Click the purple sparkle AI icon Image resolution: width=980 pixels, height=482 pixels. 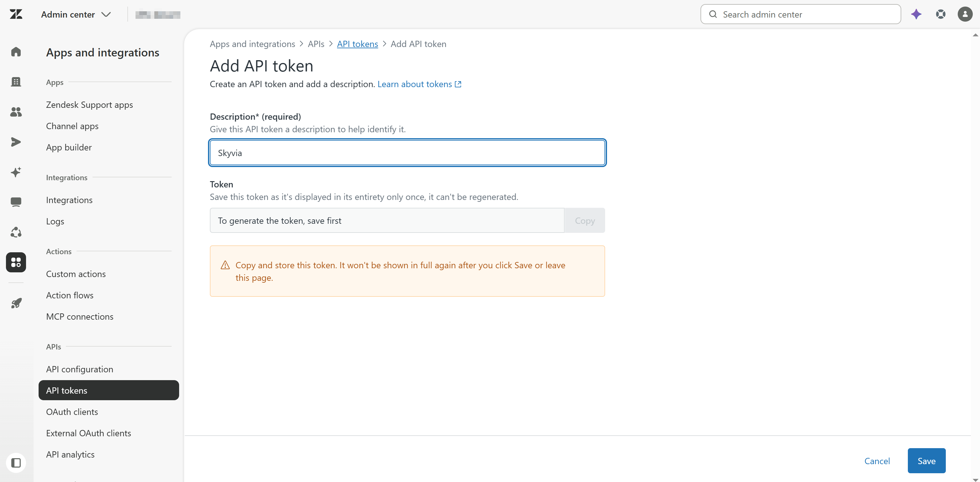(x=916, y=14)
